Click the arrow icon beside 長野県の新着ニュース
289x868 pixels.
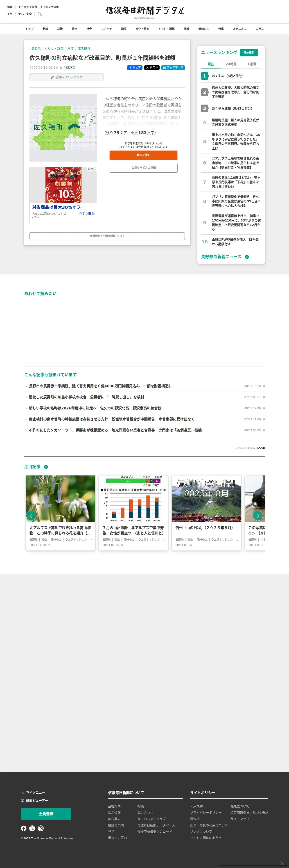point(247,257)
